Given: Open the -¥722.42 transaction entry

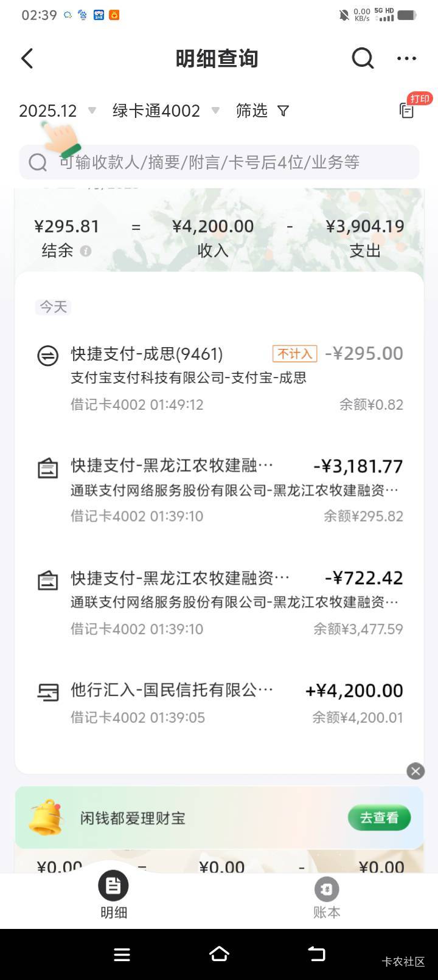Looking at the screenshot, I should (x=219, y=602).
